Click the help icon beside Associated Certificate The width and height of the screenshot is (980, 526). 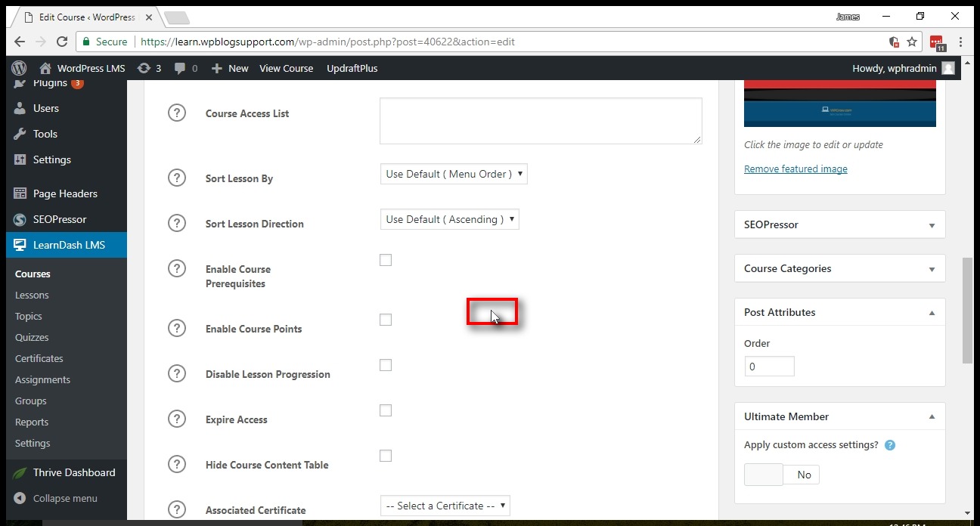tap(176, 510)
